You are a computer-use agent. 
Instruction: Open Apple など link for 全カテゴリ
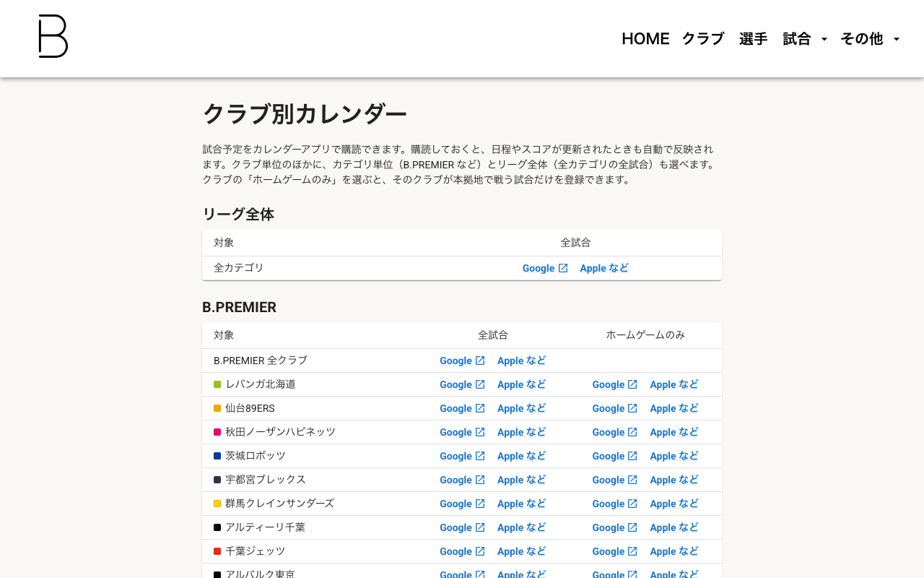coord(604,268)
